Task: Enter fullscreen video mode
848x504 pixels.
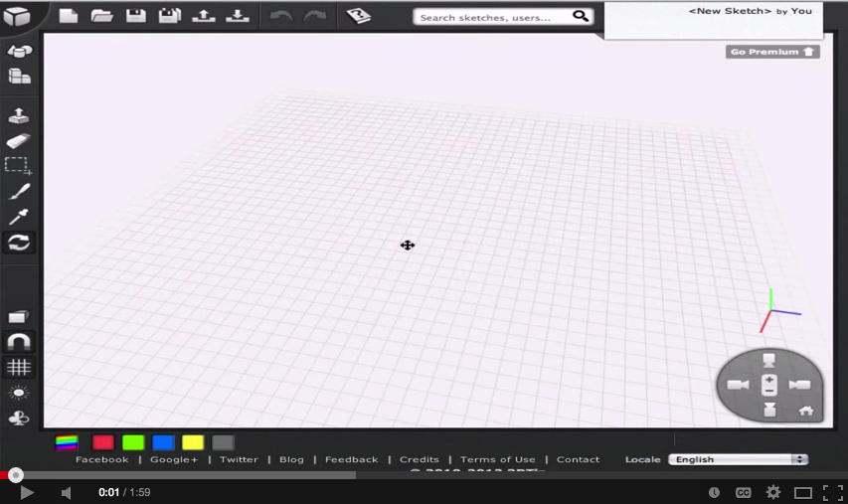Action: (833, 493)
